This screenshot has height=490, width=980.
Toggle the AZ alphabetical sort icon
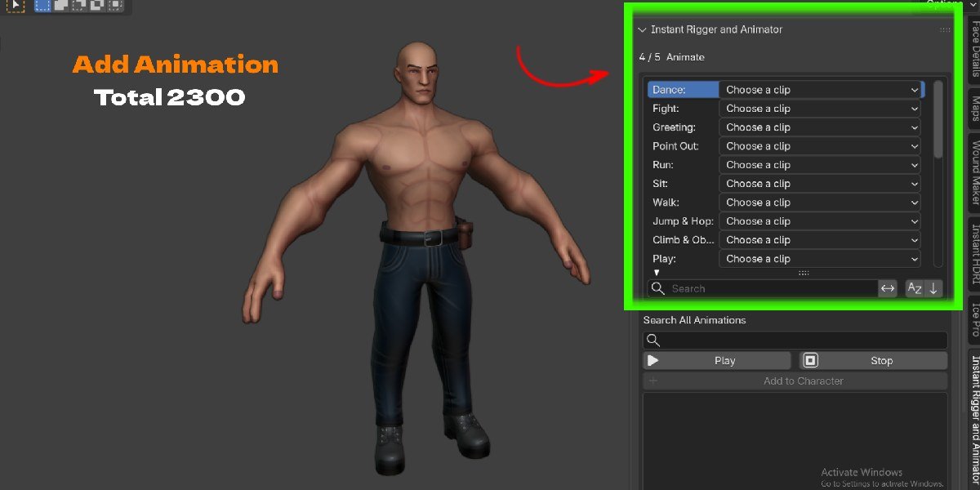click(x=915, y=288)
